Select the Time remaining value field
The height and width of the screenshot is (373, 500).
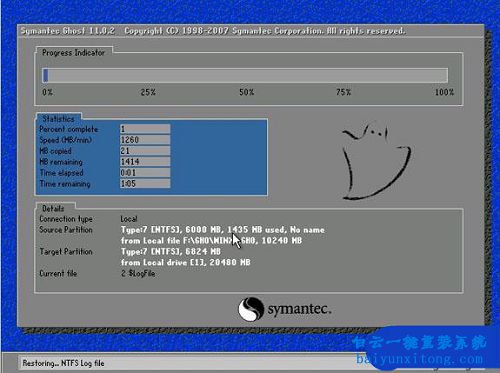coord(145,183)
